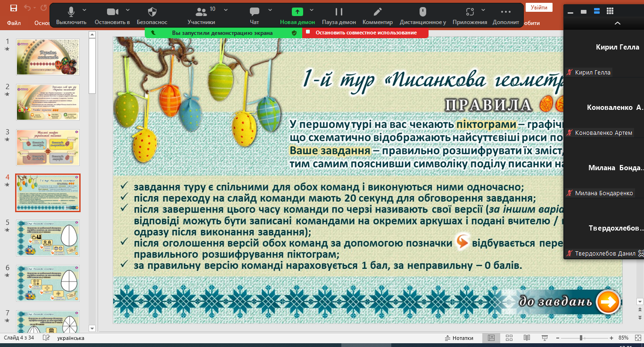Image resolution: width=644 pixels, height=347 pixels.
Task: Select slide 1 thumbnail in slide panel
Action: click(48, 57)
